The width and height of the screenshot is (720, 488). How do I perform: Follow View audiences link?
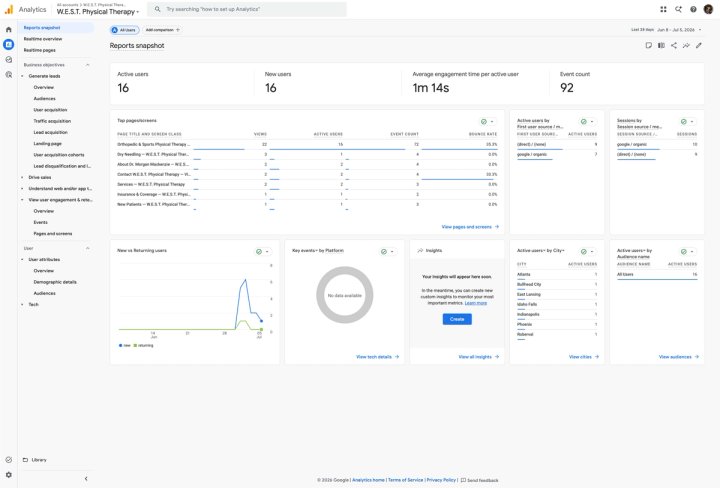[x=679, y=357]
